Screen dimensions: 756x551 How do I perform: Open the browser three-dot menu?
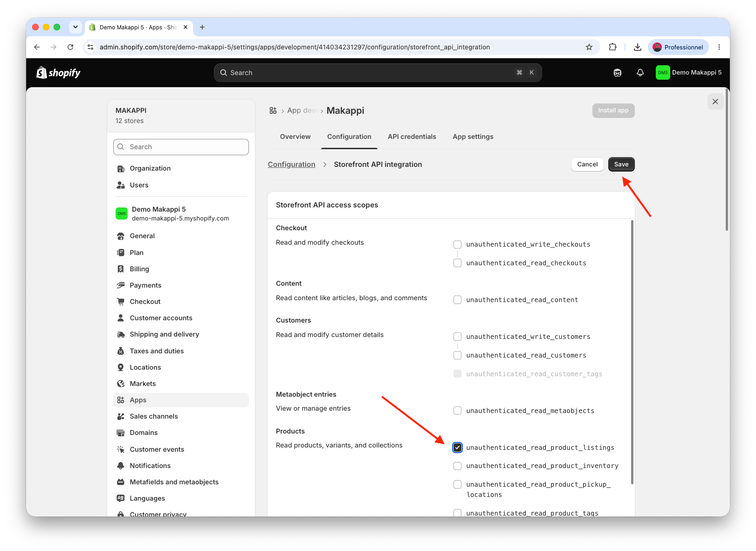[x=719, y=47]
